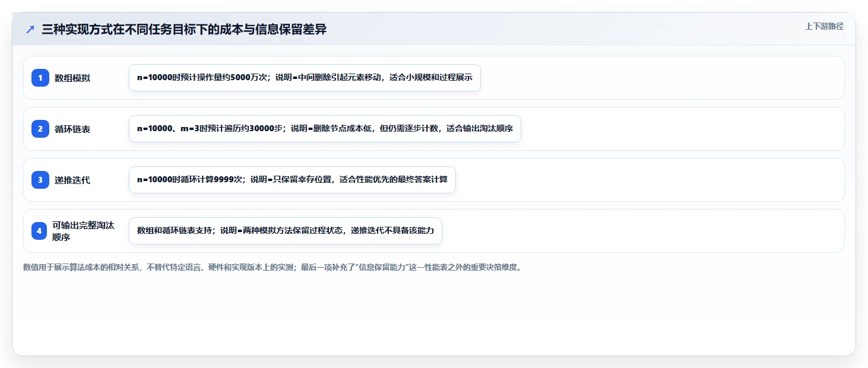Viewport: 868px width, 368px height.
Task: Select the 循环链表 row label
Action: click(x=72, y=129)
